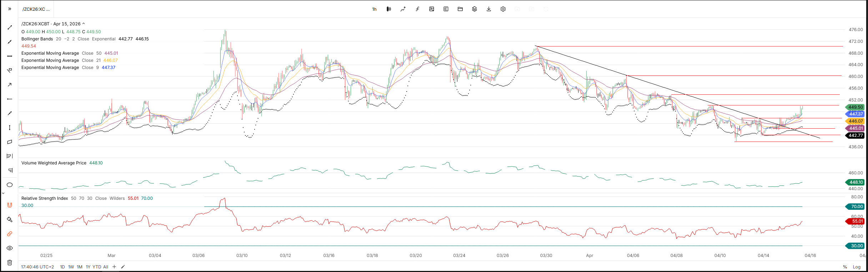
Task: Toggle Log scale mode
Action: [x=857, y=267]
